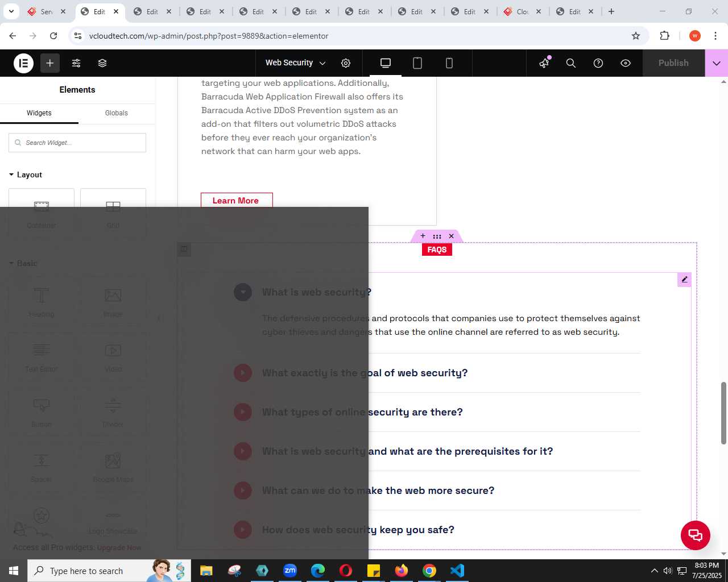Select the Grid widget
Viewport: 728px width, 582px height.
[113, 213]
